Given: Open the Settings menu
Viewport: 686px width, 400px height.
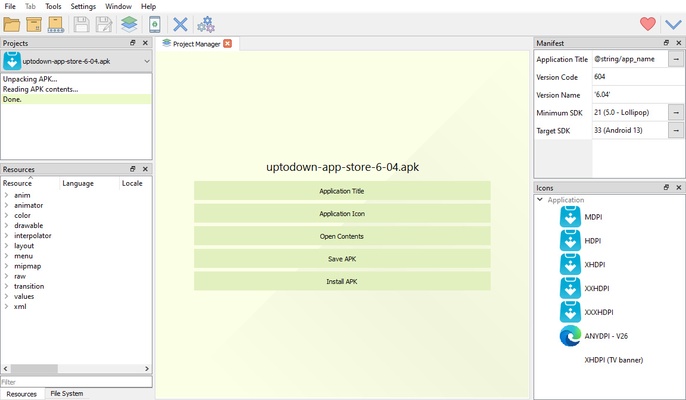Looking at the screenshot, I should pyautogui.click(x=83, y=6).
